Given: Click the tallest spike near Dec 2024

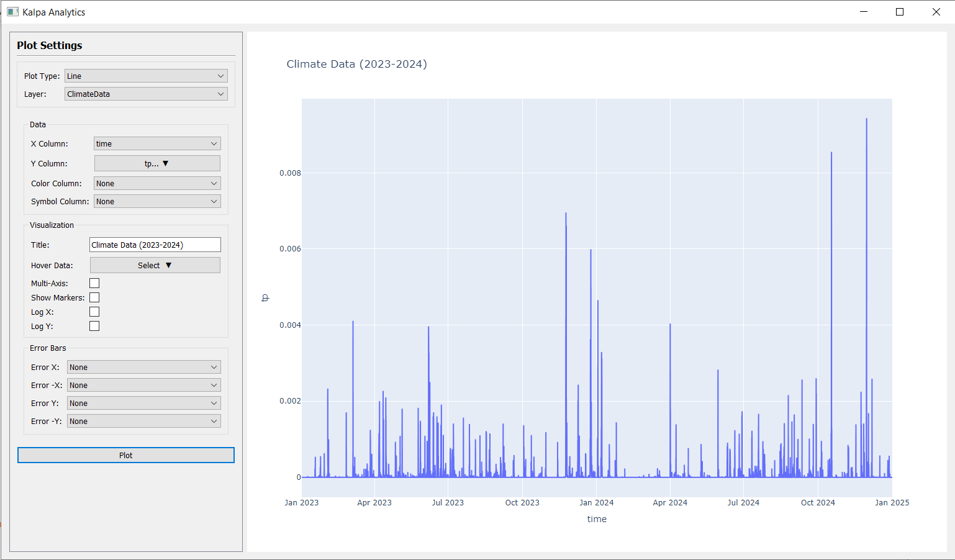Looking at the screenshot, I should [x=866, y=121].
